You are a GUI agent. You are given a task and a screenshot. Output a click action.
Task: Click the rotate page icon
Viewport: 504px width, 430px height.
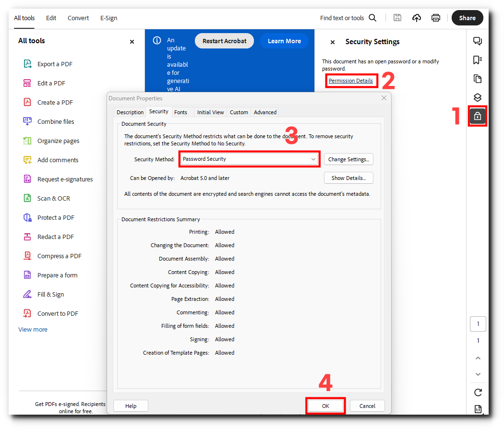pos(478,393)
